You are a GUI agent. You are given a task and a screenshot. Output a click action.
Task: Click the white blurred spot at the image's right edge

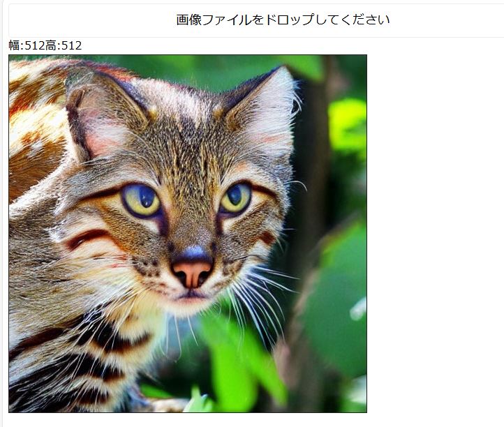(358, 309)
